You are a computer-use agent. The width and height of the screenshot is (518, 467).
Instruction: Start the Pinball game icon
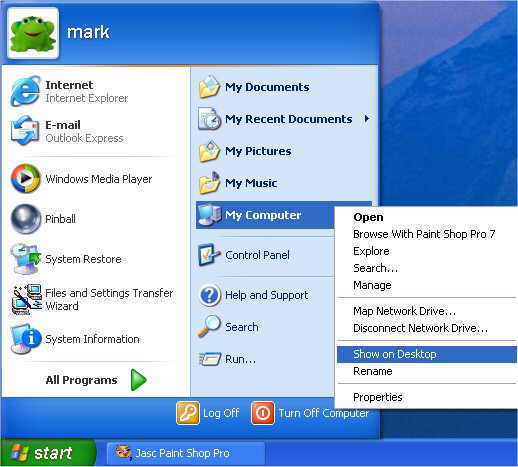(25, 219)
